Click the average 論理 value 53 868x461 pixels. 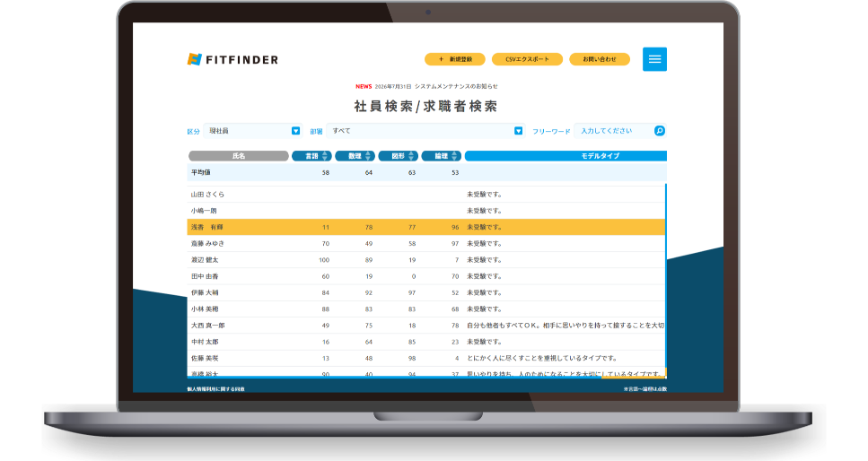[455, 173]
